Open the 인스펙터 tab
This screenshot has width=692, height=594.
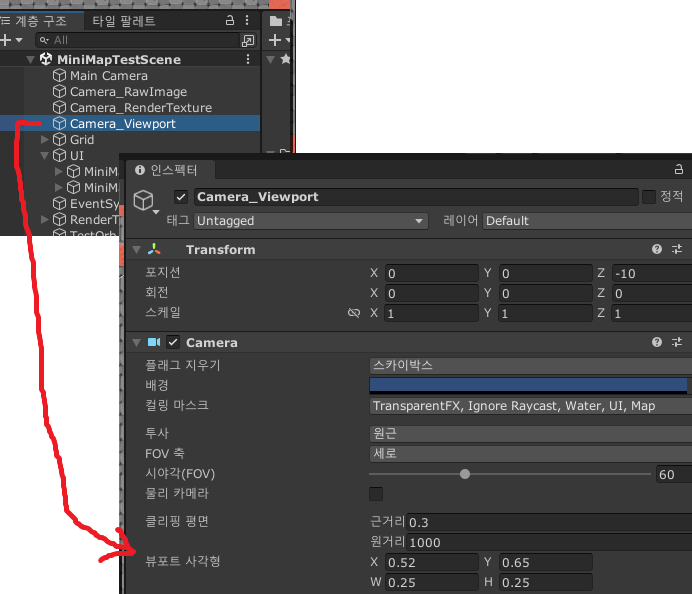tap(169, 170)
